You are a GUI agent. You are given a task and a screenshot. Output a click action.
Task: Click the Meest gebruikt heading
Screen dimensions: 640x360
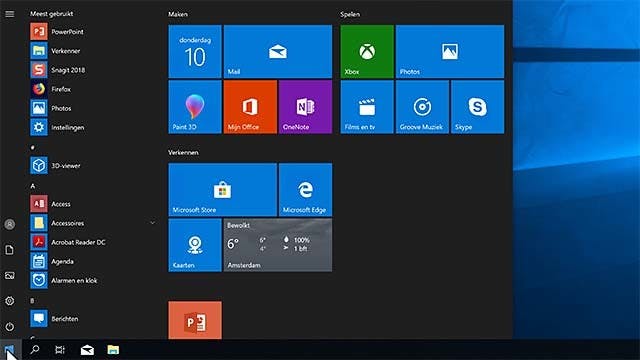click(51, 13)
